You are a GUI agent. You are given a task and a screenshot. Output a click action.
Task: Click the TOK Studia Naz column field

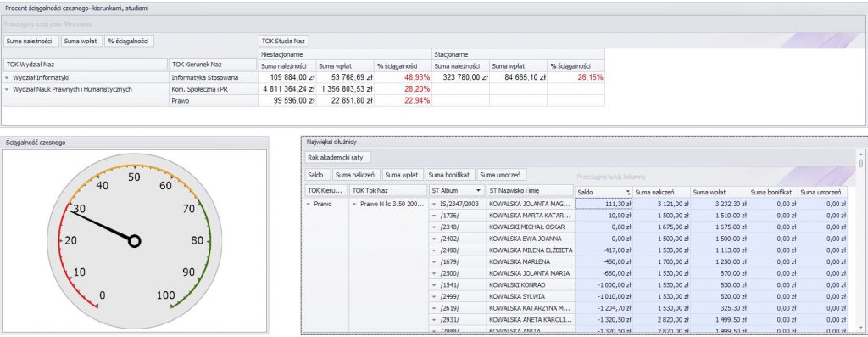pos(284,41)
